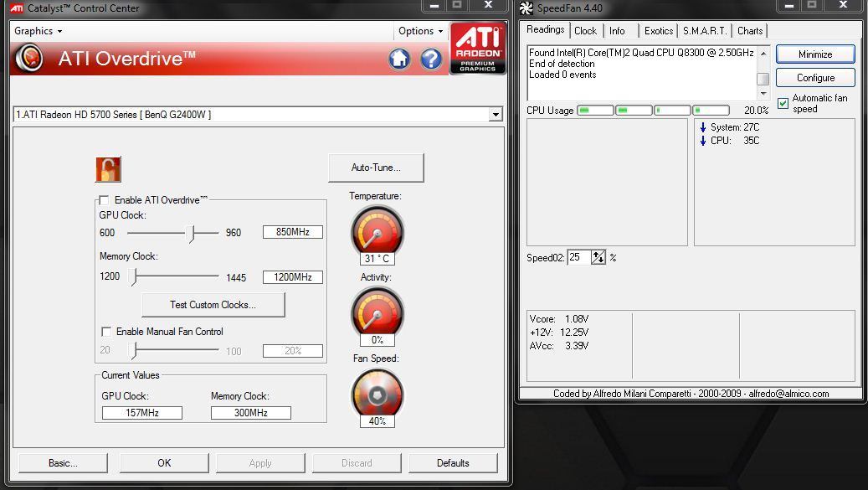The width and height of the screenshot is (868, 490).
Task: Click the Temperature gauge dial
Action: click(377, 231)
